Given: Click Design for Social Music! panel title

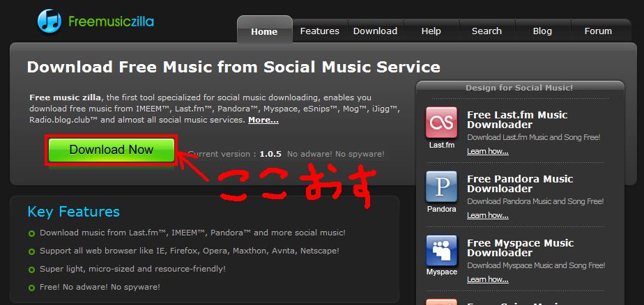Looking at the screenshot, I should [519, 88].
